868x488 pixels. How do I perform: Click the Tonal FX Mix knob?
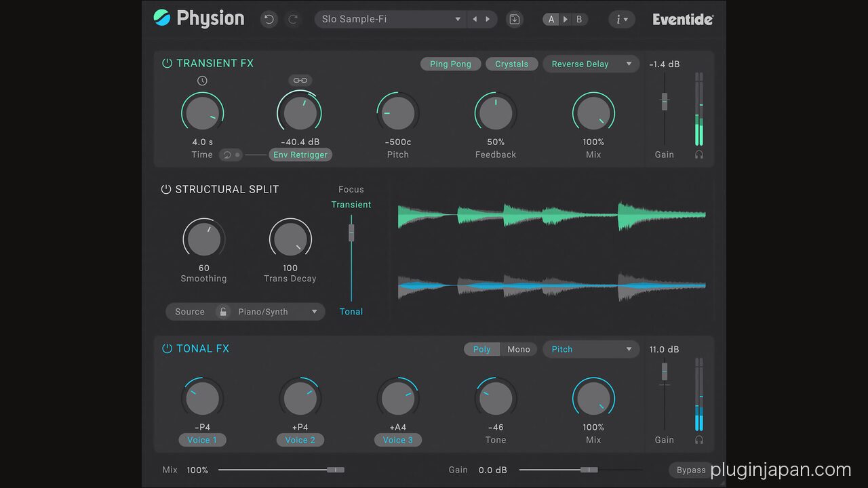click(x=593, y=398)
